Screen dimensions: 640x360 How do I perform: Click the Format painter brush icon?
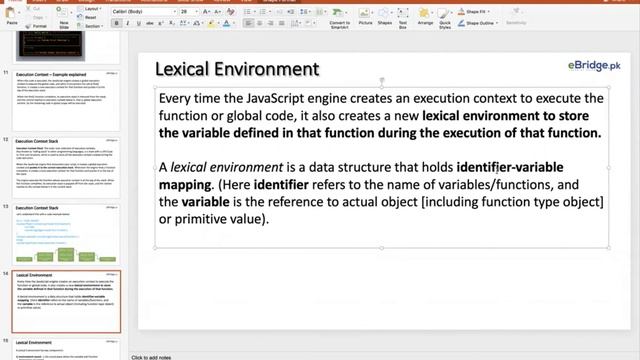tap(29, 26)
